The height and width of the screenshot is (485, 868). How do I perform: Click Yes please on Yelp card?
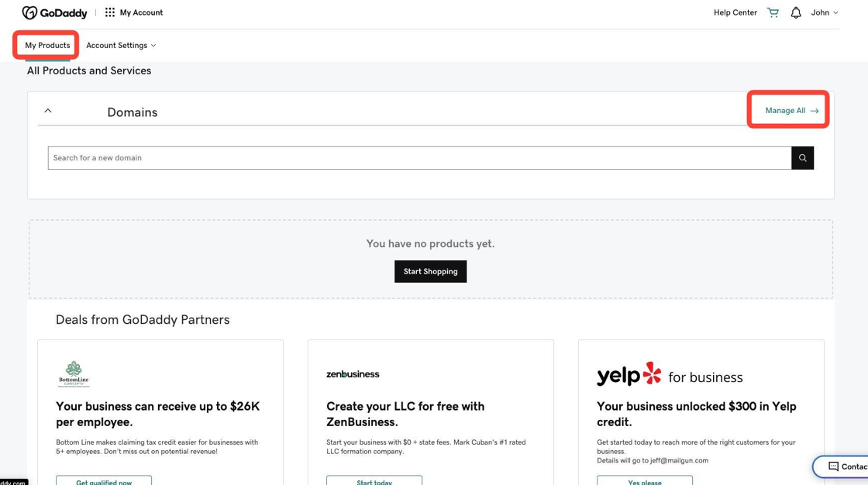[x=644, y=480]
